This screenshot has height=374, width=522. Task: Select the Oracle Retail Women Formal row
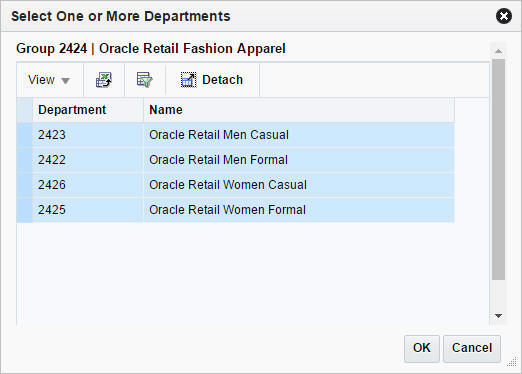(235, 210)
